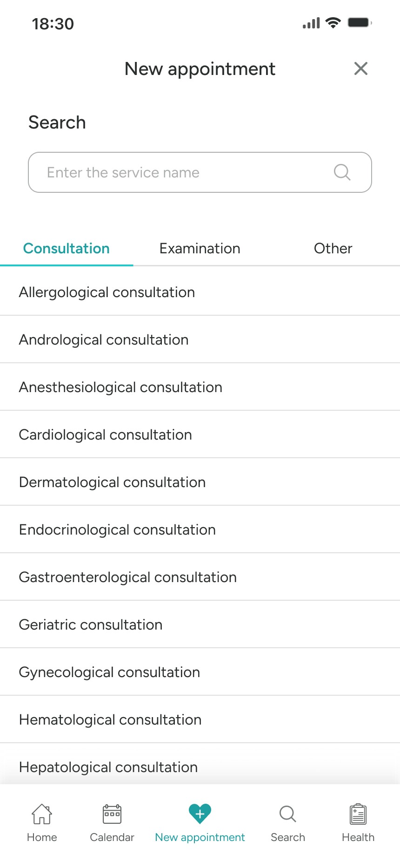400x868 pixels.
Task: Pick Endocrinological consultation
Action: (200, 529)
